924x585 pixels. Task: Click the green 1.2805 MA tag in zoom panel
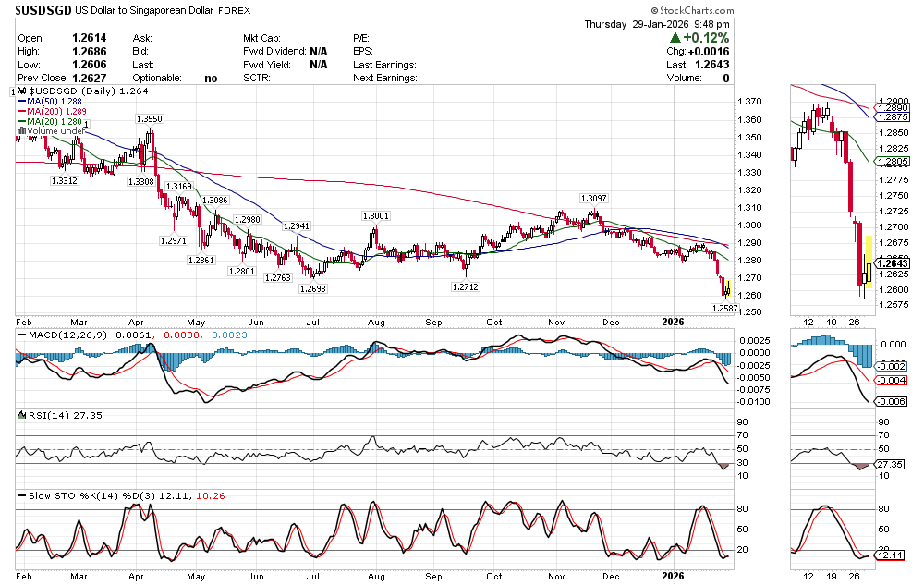click(893, 161)
